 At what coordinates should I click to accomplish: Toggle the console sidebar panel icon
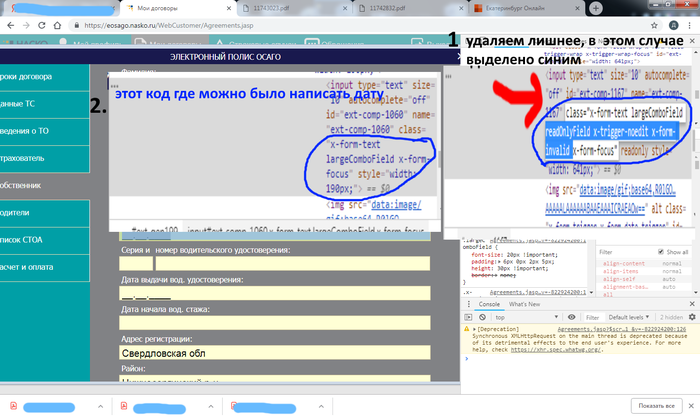pos(470,316)
